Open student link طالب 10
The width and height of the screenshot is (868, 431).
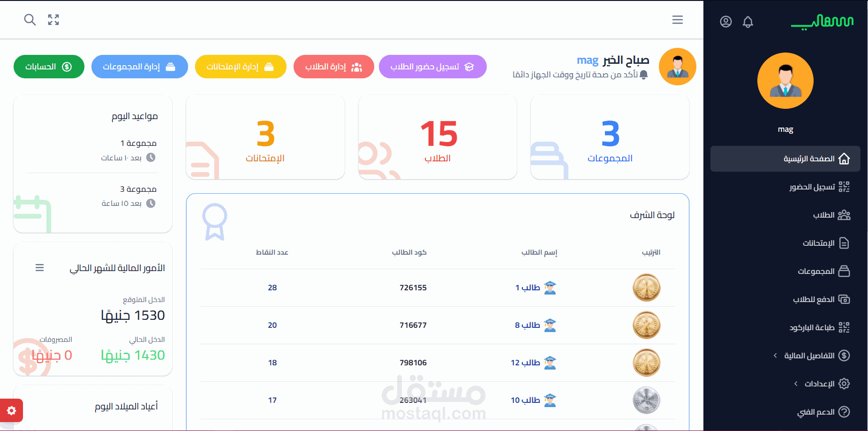click(x=526, y=400)
